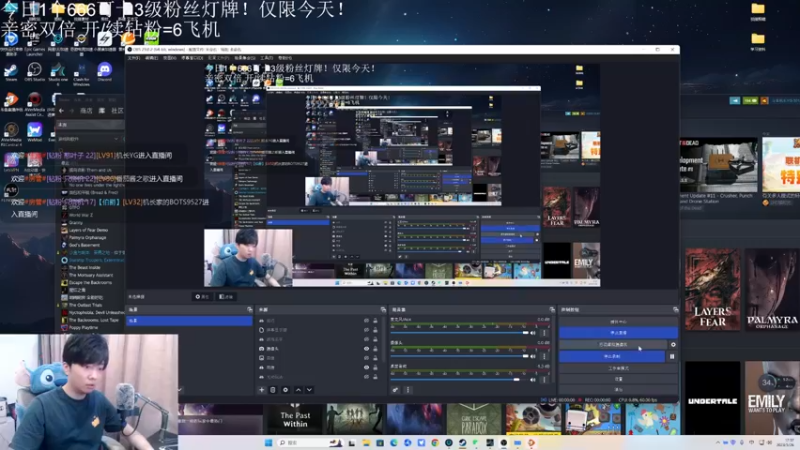Open source 滤镜 filters button under preview
Image resolution: width=800 pixels, height=450 pixels.
(226, 296)
